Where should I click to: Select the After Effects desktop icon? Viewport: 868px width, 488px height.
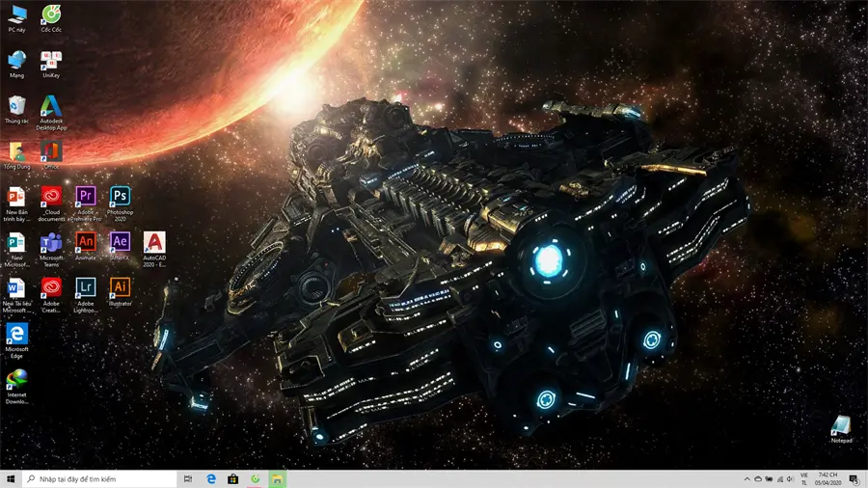(120, 246)
